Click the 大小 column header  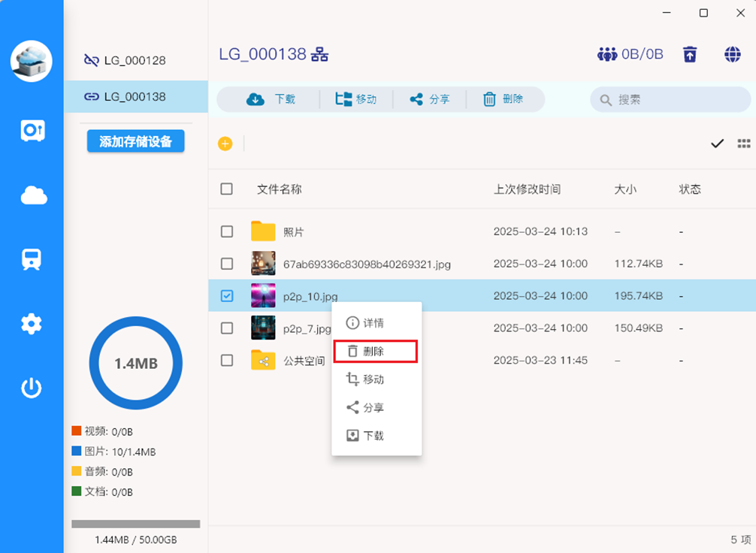[625, 189]
